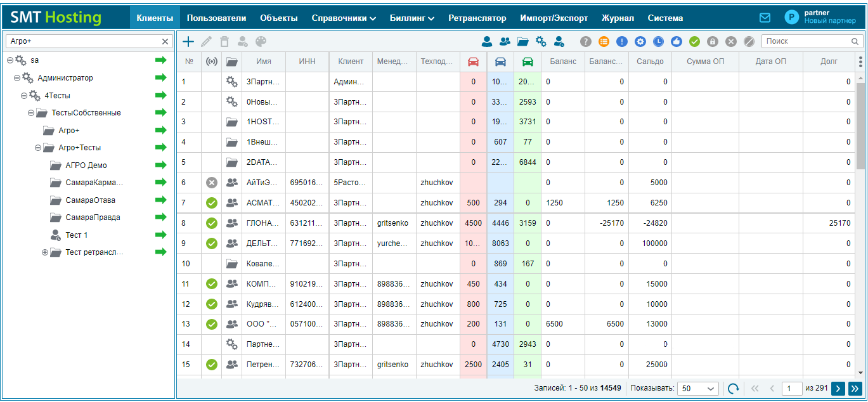Expand the Тест ретрансл... tree node
This screenshot has width=868, height=402.
point(45,252)
